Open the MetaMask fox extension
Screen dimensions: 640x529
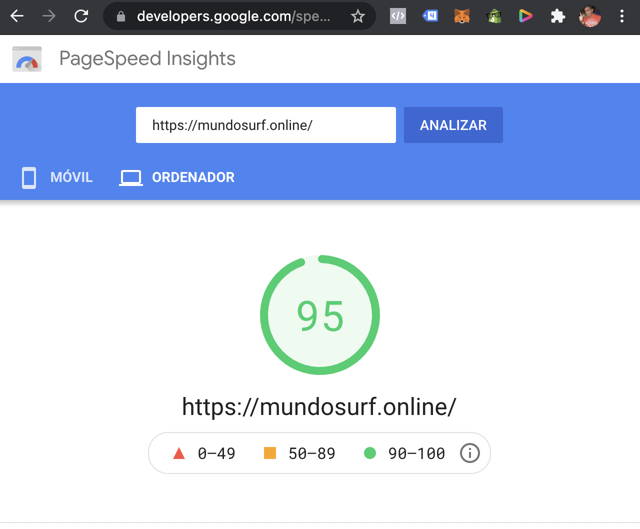pyautogui.click(x=462, y=16)
